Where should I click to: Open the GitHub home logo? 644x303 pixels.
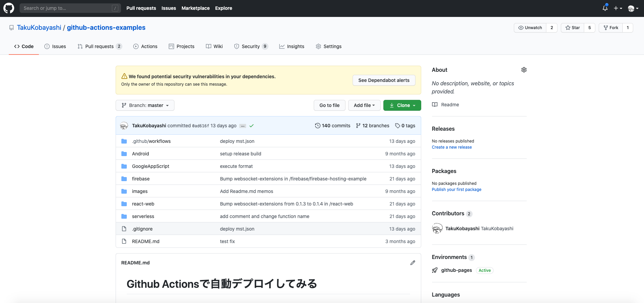click(x=9, y=8)
